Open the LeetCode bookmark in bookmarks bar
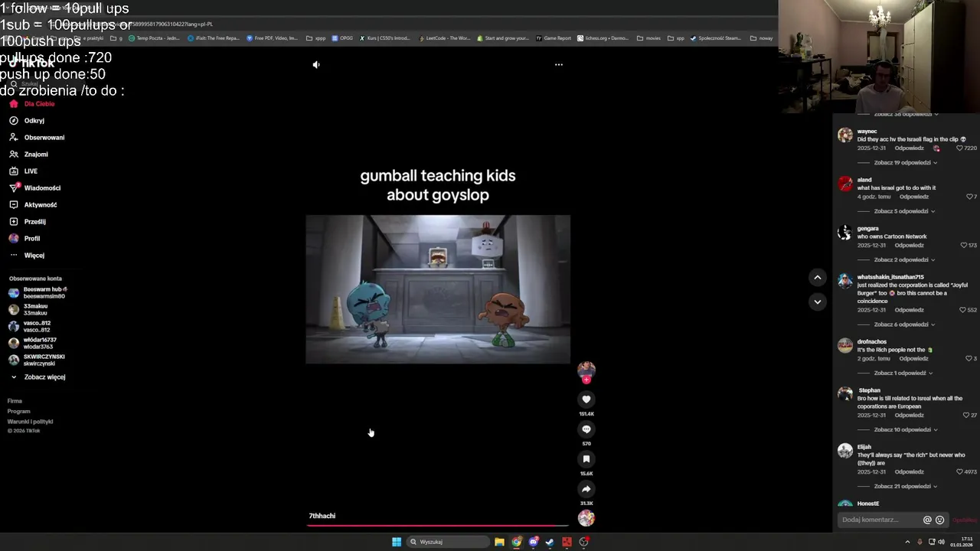The width and height of the screenshot is (980, 551). tap(444, 38)
